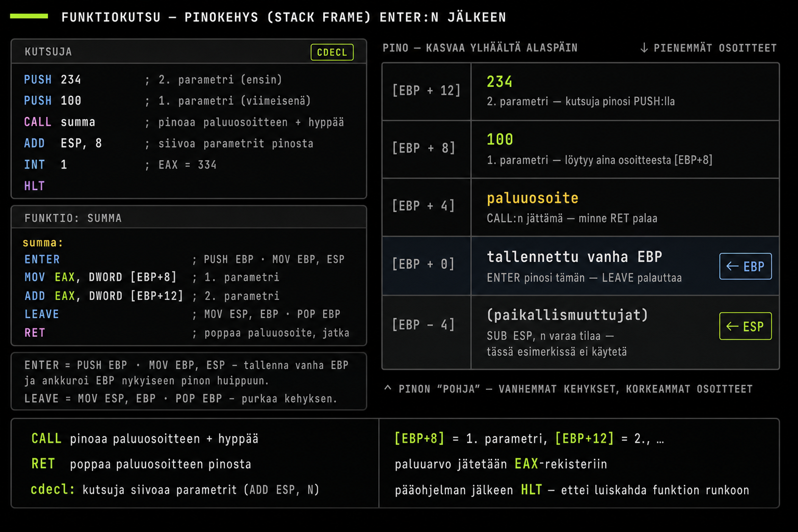Click '[EBP+8] = 1. parametri, [EBP+12] = 2.' line

529,439
